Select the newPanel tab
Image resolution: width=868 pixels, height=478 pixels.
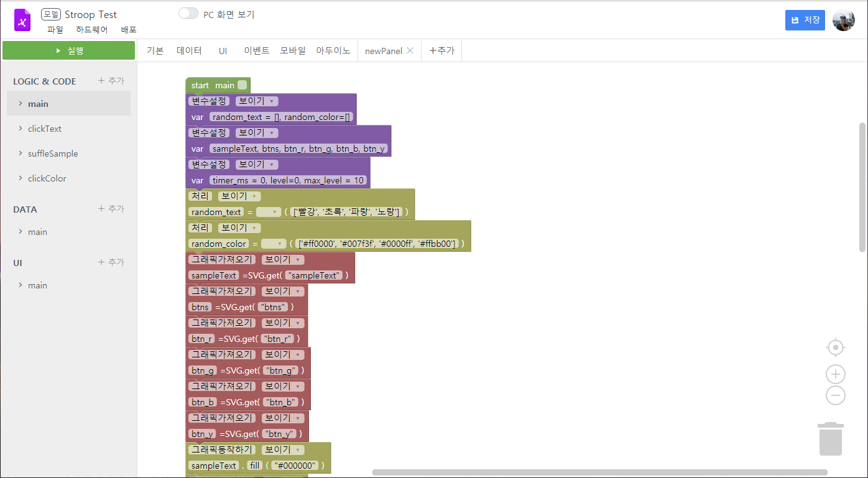[x=384, y=51]
